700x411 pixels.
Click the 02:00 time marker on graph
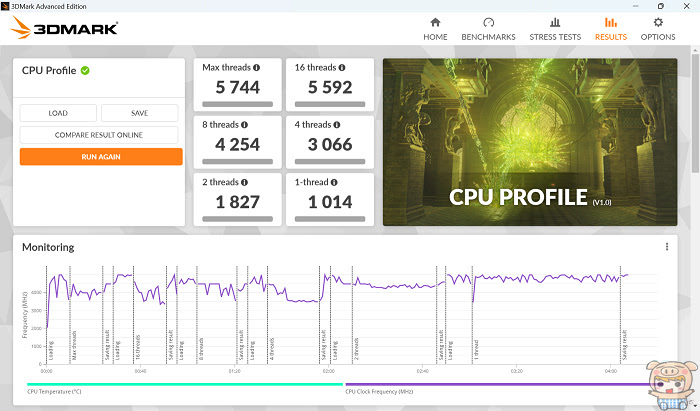[329, 371]
